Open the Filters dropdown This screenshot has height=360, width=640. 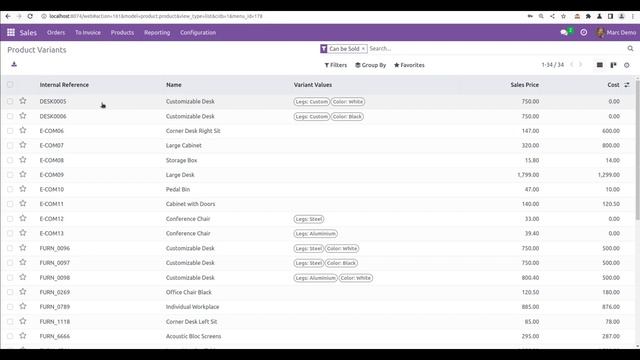pos(336,65)
